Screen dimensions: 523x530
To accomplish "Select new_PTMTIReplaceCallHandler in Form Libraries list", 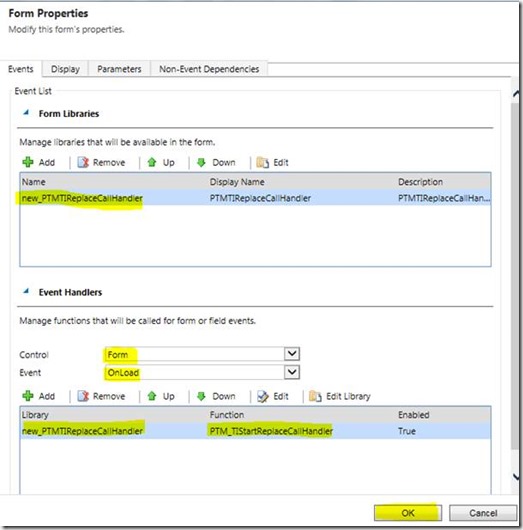I will (x=82, y=198).
